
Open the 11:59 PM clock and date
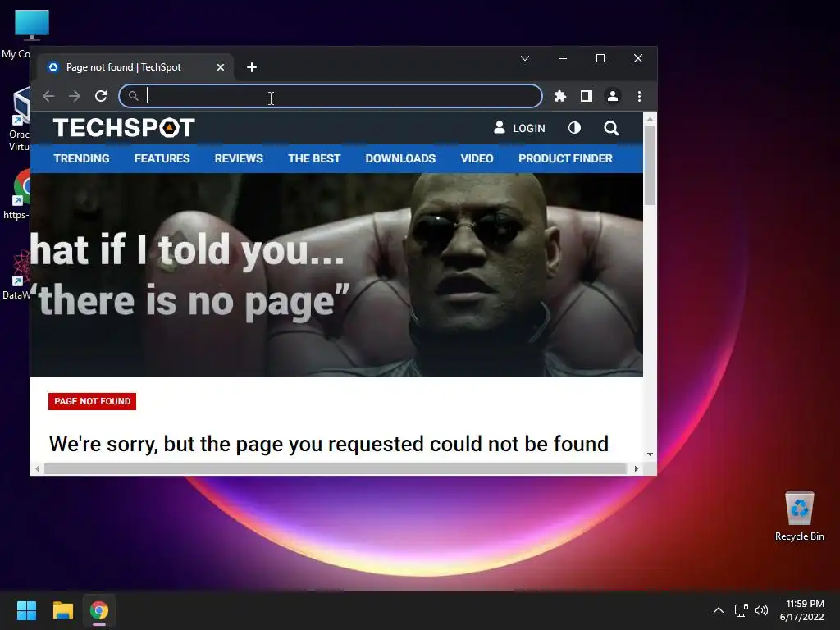(802, 610)
